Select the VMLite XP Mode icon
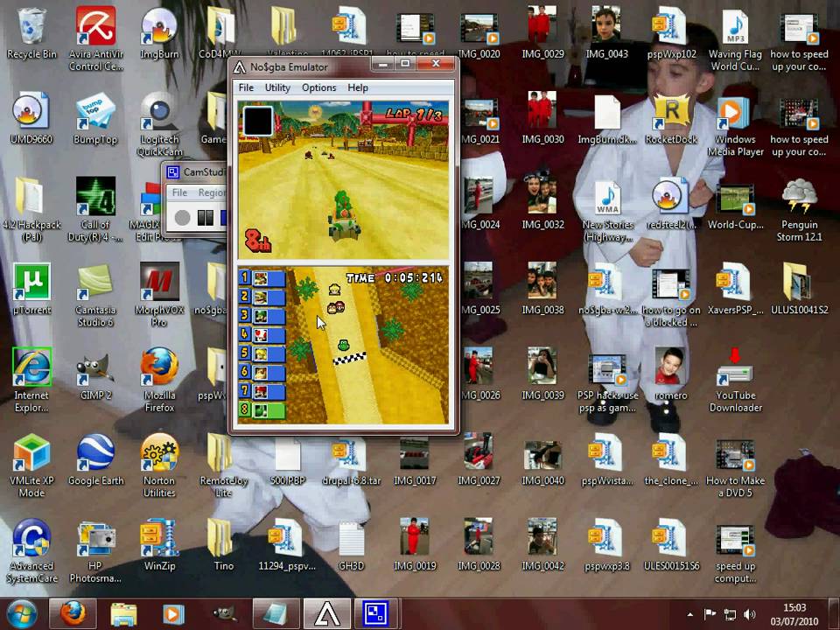 point(31,465)
